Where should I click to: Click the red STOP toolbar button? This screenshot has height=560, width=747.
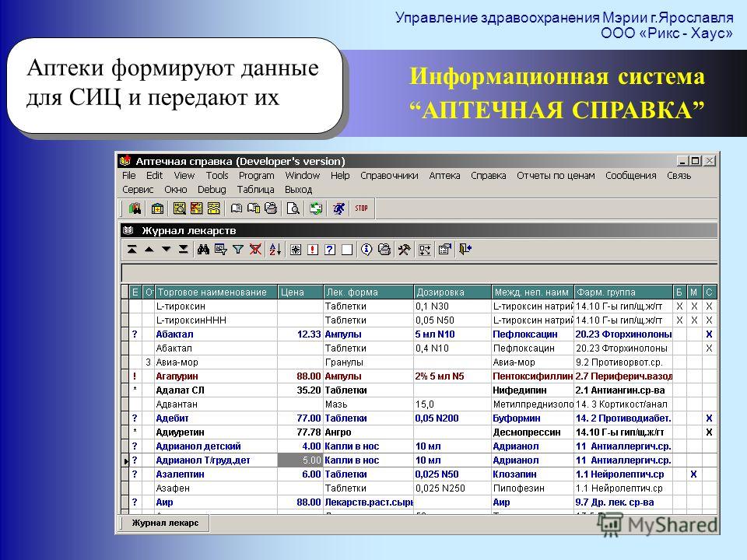click(x=361, y=208)
